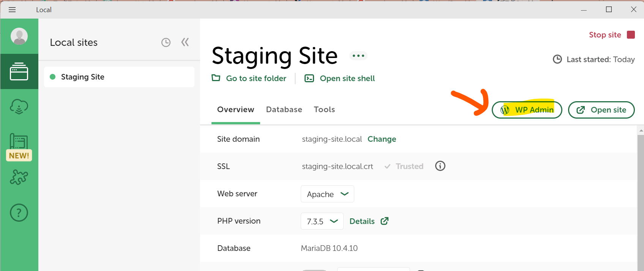
Task: Click Go to site folder link
Action: pyautogui.click(x=249, y=78)
